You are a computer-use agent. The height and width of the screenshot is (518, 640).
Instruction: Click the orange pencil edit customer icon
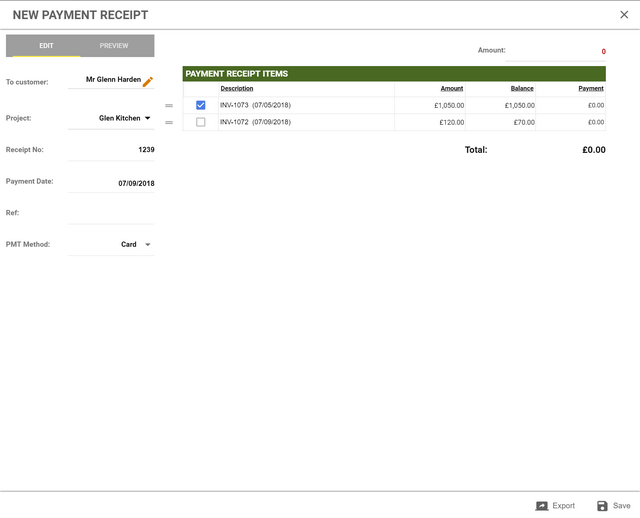point(148,82)
